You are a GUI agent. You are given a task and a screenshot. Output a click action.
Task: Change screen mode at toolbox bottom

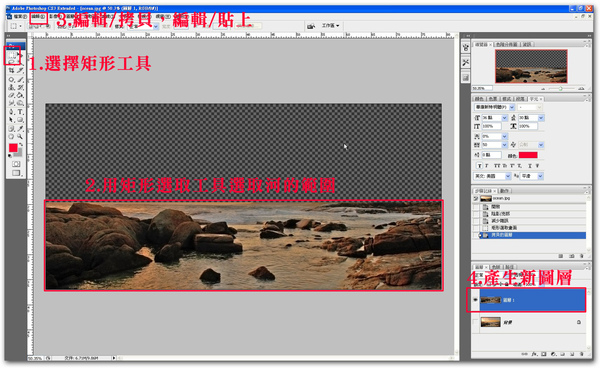click(16, 173)
